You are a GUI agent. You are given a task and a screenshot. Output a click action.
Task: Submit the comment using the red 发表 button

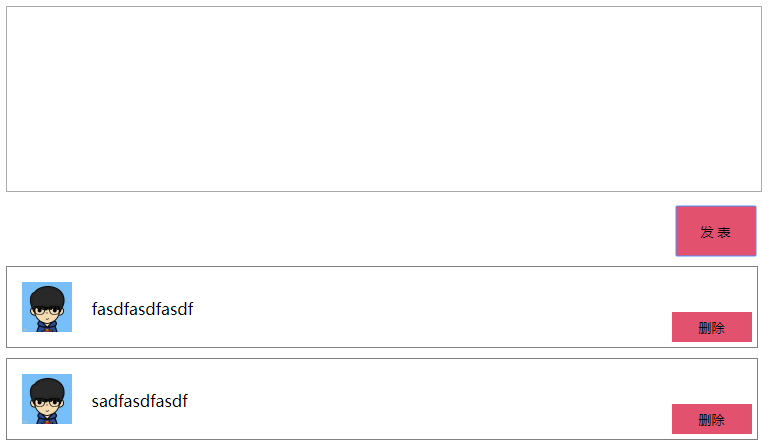pos(716,231)
